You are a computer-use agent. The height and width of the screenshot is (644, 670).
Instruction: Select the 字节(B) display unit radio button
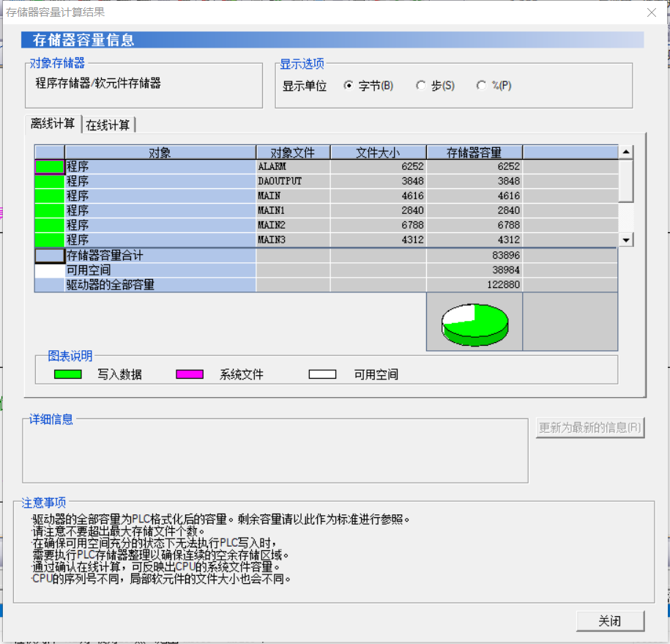[349, 86]
